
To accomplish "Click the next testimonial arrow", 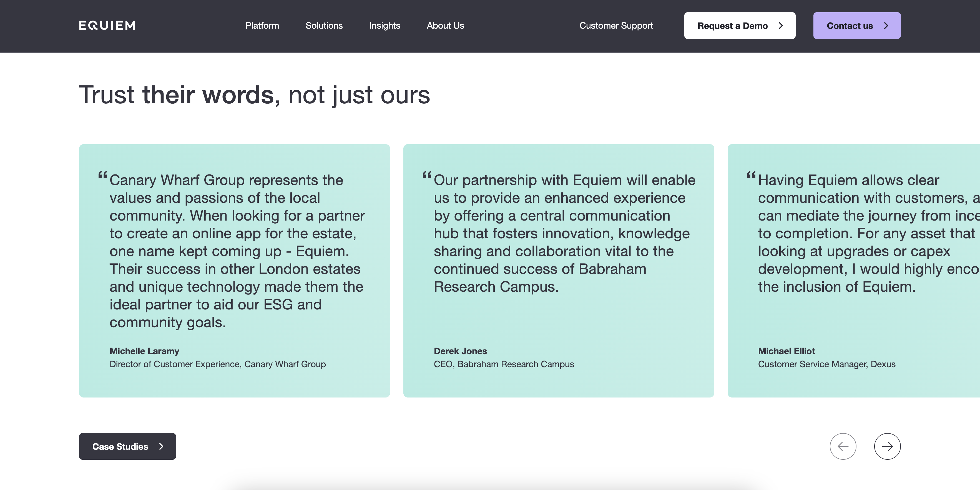I will tap(887, 446).
